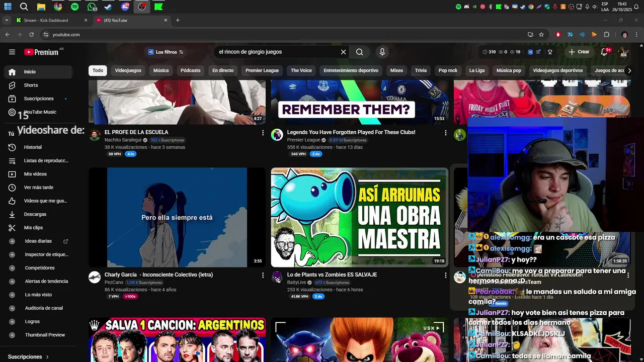Screen dimensions: 644x362
Task: Open Los filtros search filter button
Action: coord(166,52)
